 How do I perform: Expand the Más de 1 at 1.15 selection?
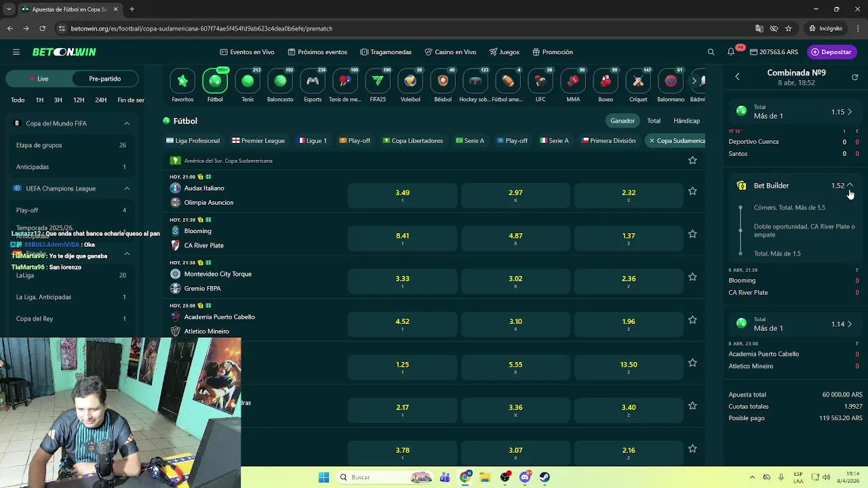pos(850,112)
